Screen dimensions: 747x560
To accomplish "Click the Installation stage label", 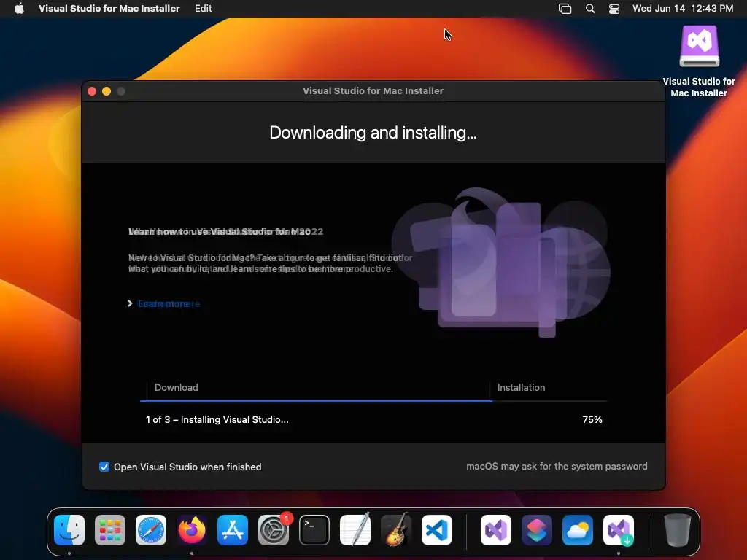I will 521,388.
